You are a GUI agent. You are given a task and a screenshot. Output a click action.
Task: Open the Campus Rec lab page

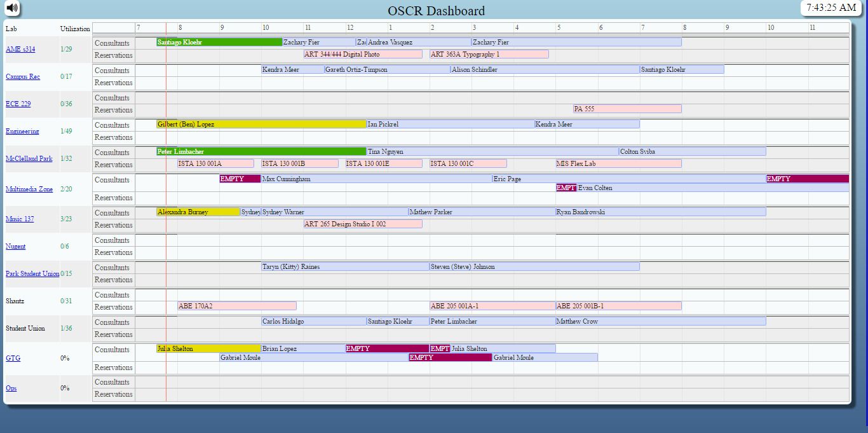point(22,76)
